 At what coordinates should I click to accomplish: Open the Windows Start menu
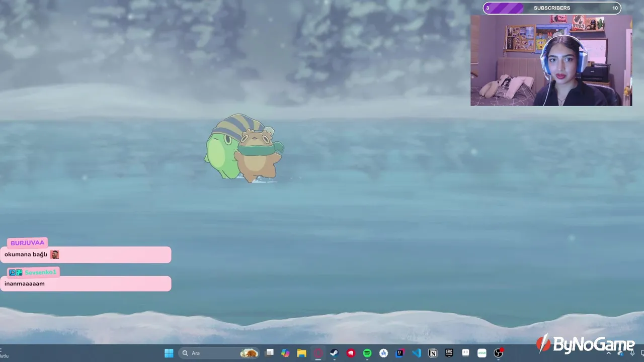click(169, 353)
